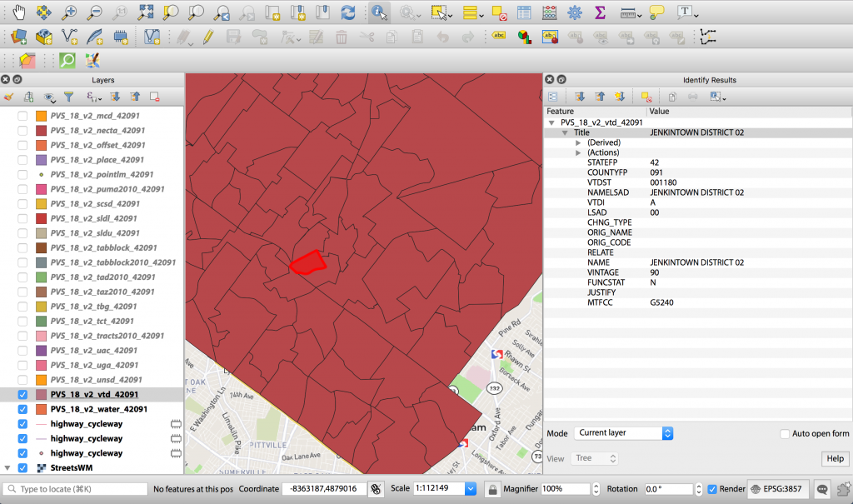Uncheck the PVS_18_v2_vtd_42091 layer visibility
The image size is (853, 504).
click(22, 395)
